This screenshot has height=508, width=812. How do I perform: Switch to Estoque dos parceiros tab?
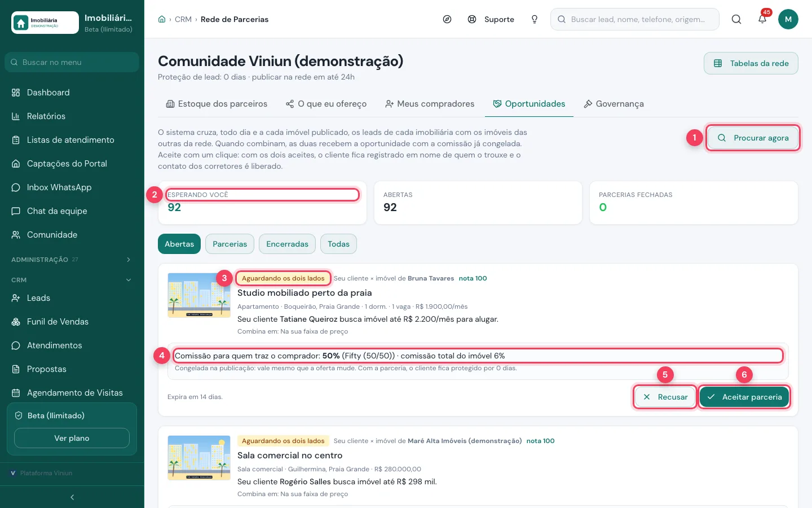(217, 104)
